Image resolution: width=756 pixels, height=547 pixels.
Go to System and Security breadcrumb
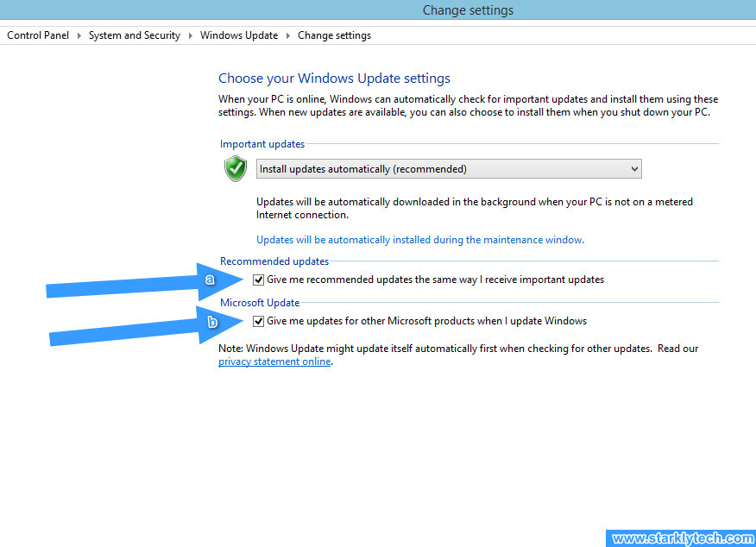point(134,35)
